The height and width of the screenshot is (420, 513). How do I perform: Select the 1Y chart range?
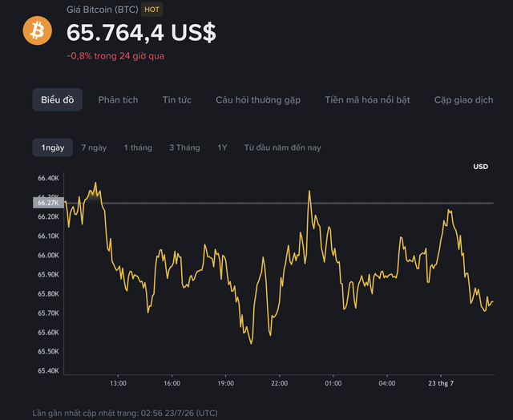(x=222, y=147)
